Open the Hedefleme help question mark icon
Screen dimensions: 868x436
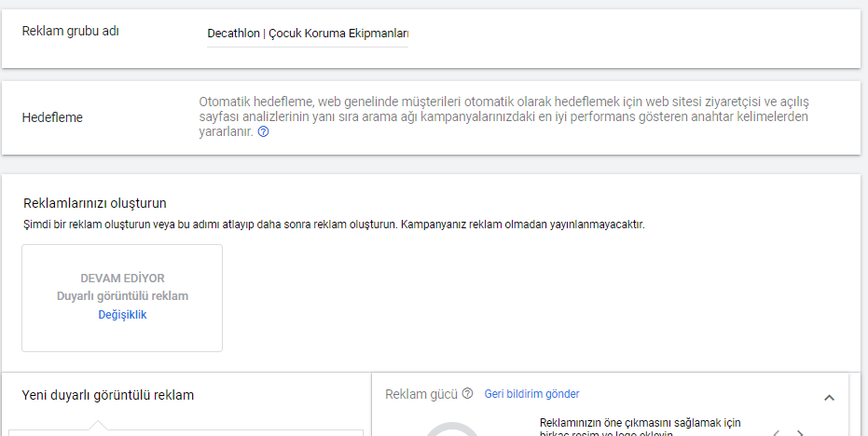click(263, 132)
